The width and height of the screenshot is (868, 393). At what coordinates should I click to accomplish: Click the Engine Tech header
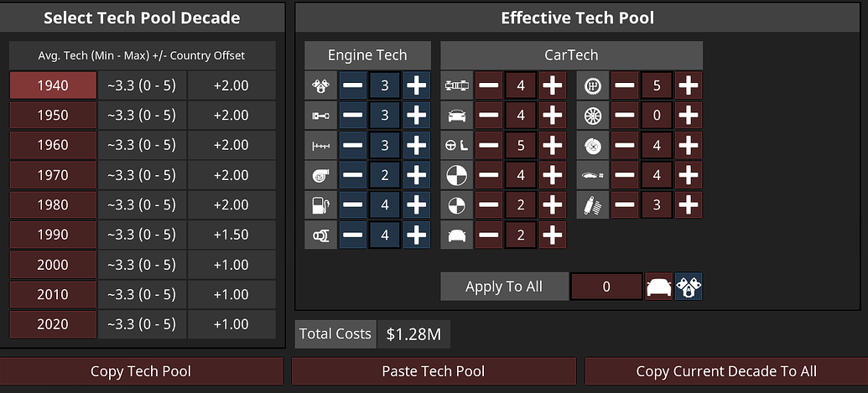(367, 55)
